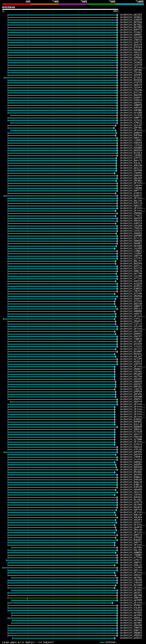Select hit UniRef100_P93847
The image size is (146, 644).
click(131, 32)
